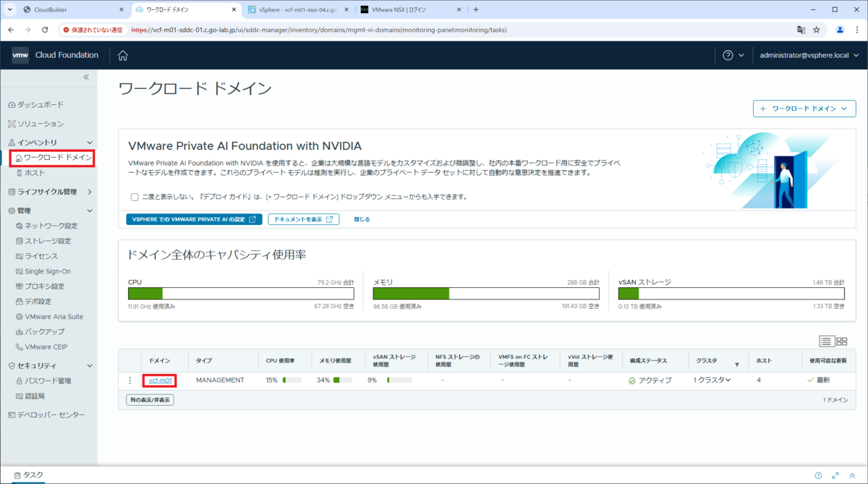Screen dimensions: 868x484
Task: Click ドキュメントを表示 button
Action: pos(303,219)
